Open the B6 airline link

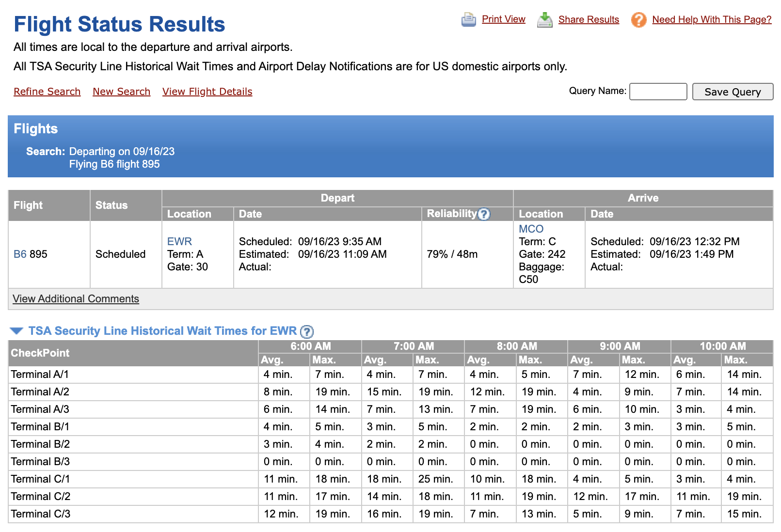20,254
